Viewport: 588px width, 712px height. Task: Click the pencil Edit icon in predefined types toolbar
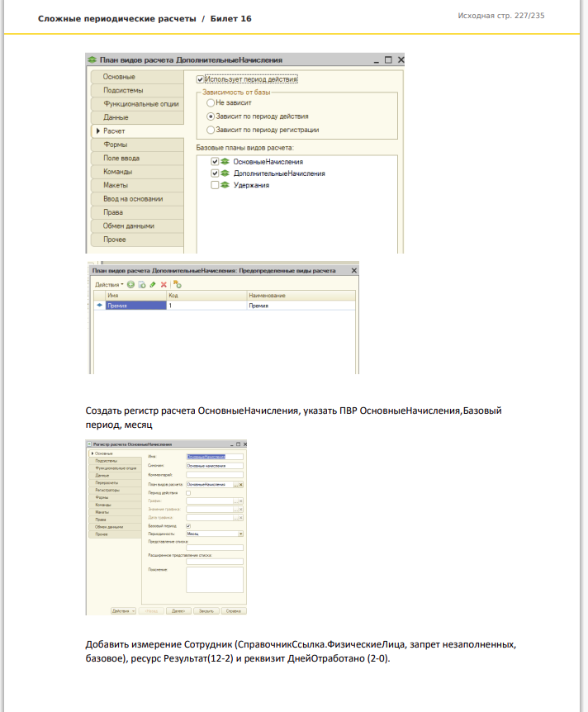[x=153, y=285]
